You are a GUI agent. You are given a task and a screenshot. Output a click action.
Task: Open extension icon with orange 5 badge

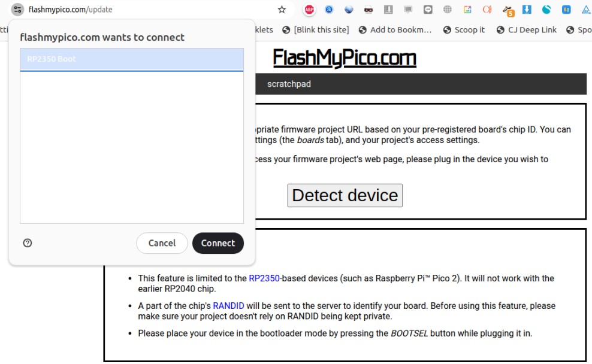[508, 11]
